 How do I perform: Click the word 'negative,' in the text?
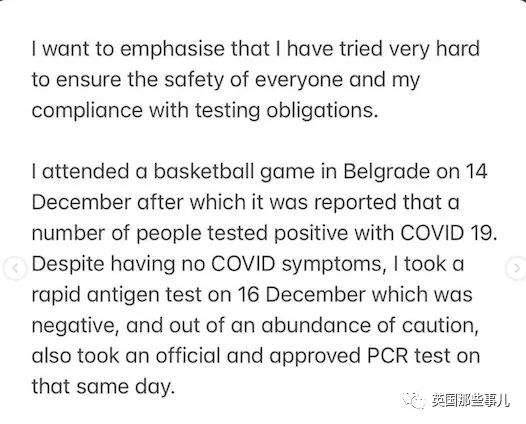[x=76, y=326]
